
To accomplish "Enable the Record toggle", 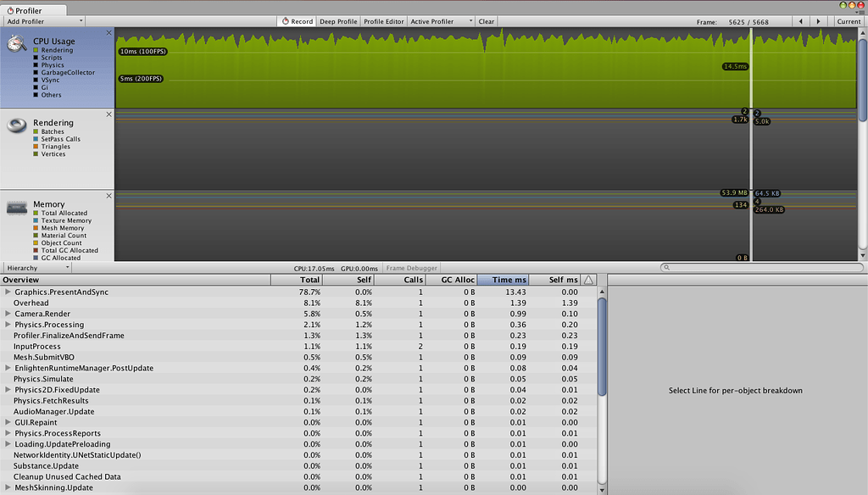I will 296,21.
